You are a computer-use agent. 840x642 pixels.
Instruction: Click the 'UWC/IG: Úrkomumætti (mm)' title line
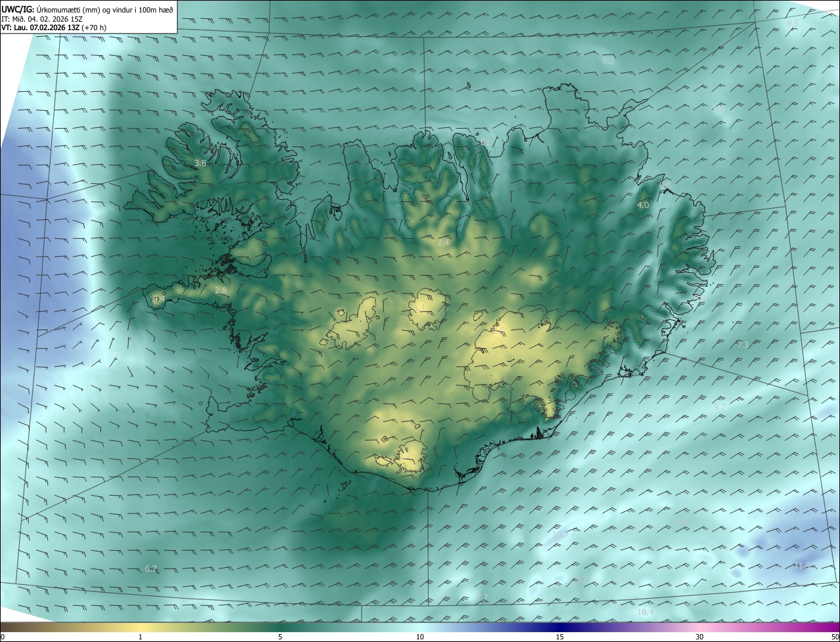[x=87, y=9]
